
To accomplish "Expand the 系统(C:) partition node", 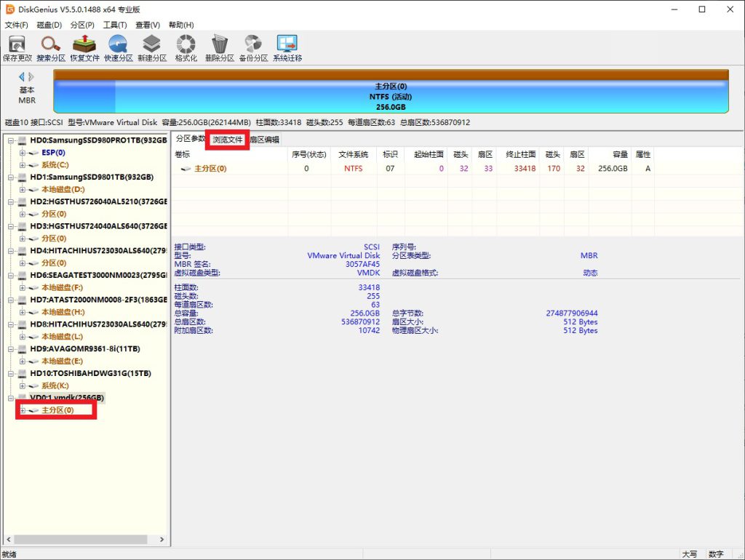I will (23, 165).
